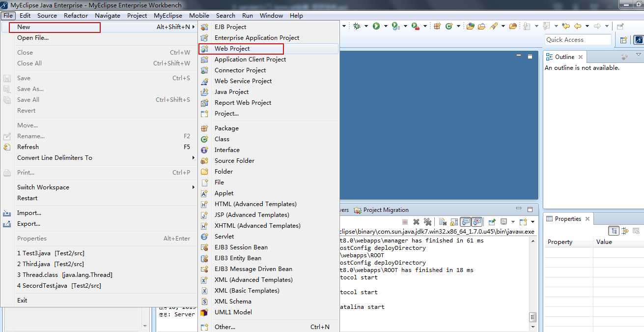
Task: Click the Open Perspective icon
Action: pyautogui.click(x=624, y=40)
